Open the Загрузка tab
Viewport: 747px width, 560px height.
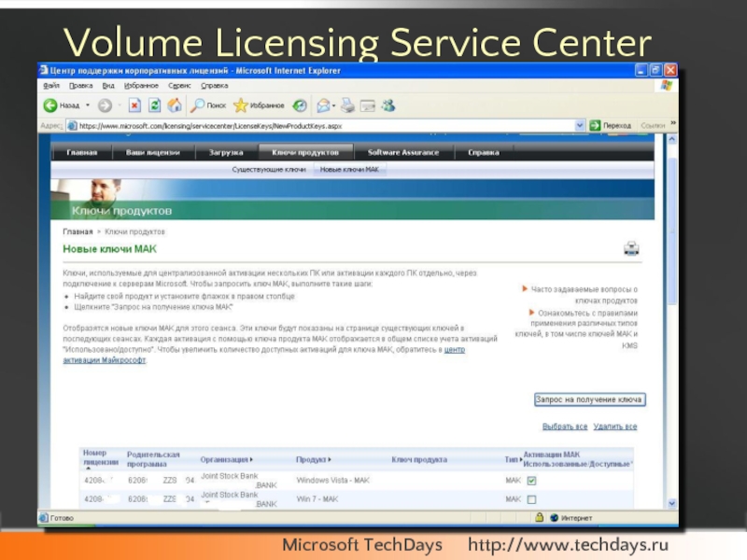(x=226, y=152)
